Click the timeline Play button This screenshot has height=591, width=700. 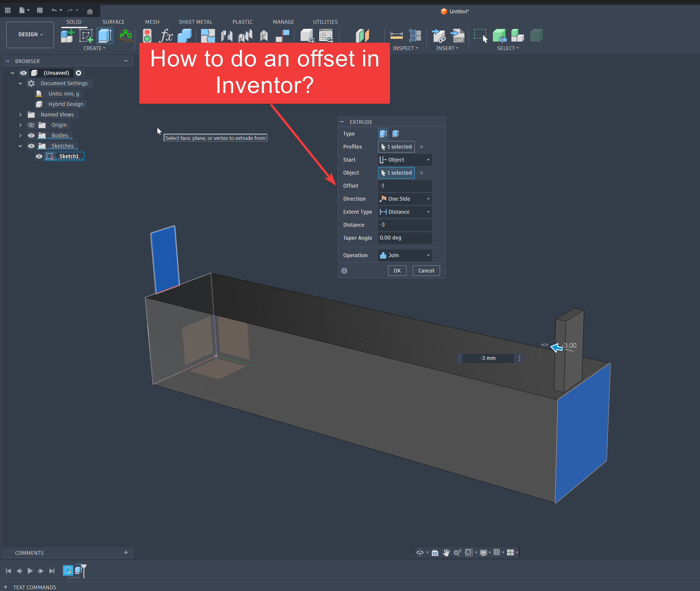pos(30,571)
